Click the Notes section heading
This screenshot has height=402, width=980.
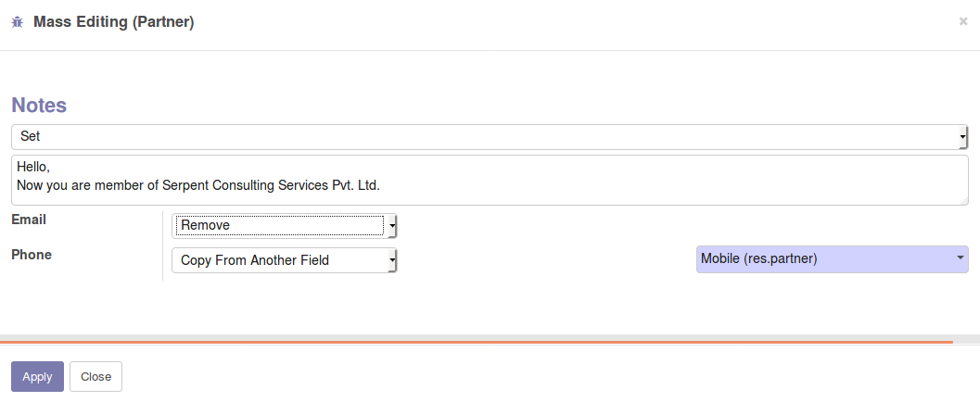pos(39,105)
